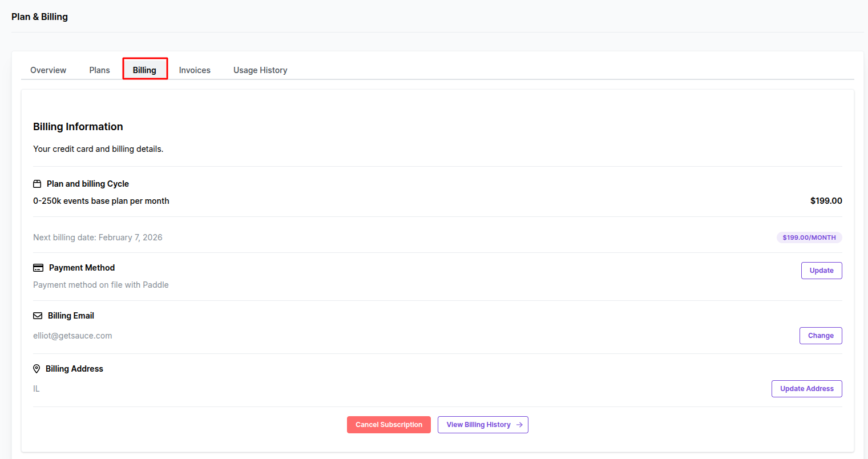The image size is (868, 459).
Task: Select the Billing tab
Action: click(144, 70)
